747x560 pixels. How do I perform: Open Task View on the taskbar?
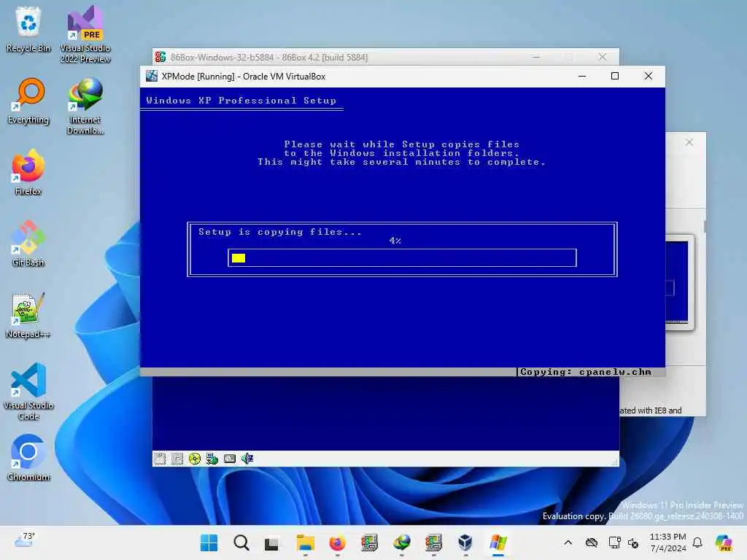point(272,542)
